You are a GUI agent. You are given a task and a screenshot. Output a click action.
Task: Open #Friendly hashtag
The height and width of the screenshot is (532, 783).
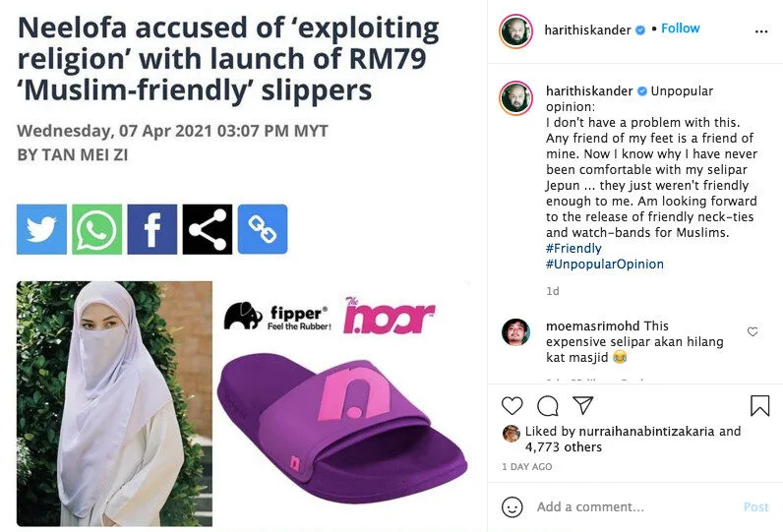(x=573, y=249)
